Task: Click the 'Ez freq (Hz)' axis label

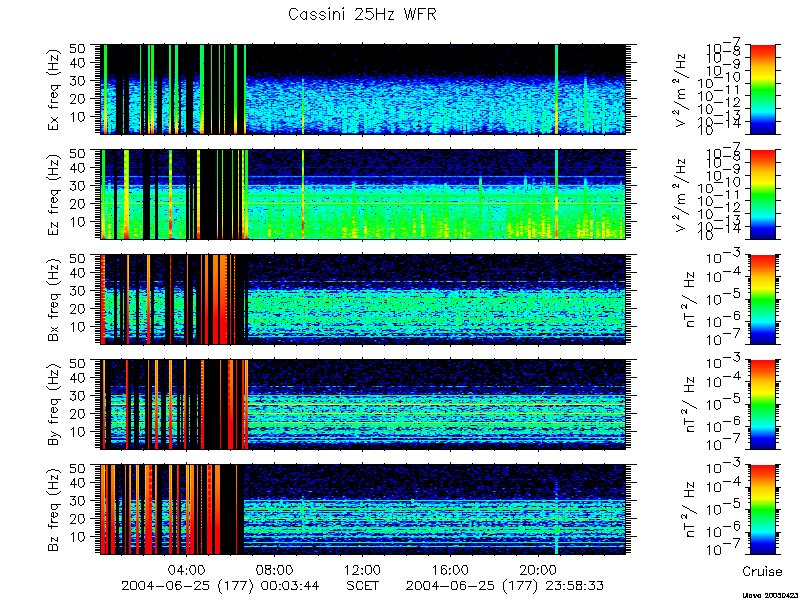Action: coord(54,195)
